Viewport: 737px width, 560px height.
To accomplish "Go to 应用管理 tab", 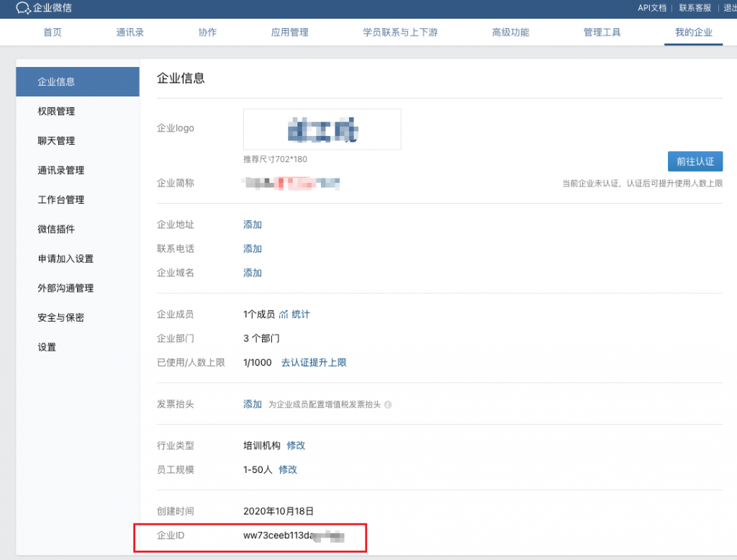I will point(290,32).
